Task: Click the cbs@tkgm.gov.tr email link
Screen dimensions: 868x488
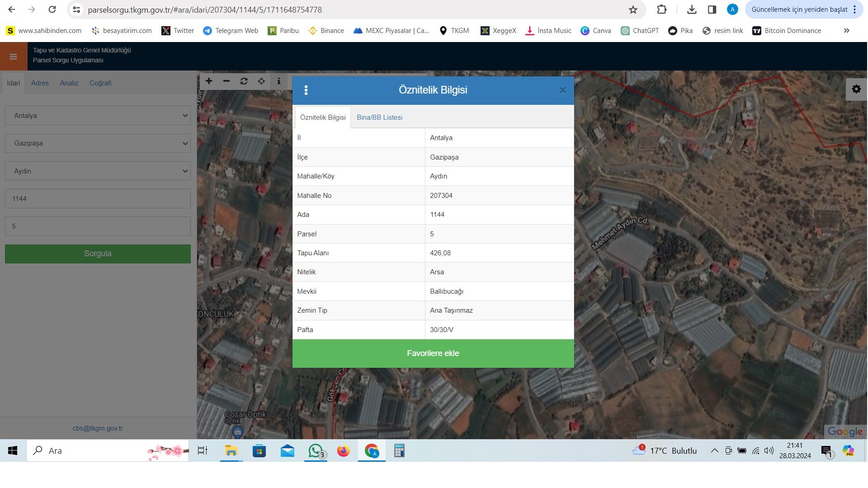Action: (x=98, y=428)
